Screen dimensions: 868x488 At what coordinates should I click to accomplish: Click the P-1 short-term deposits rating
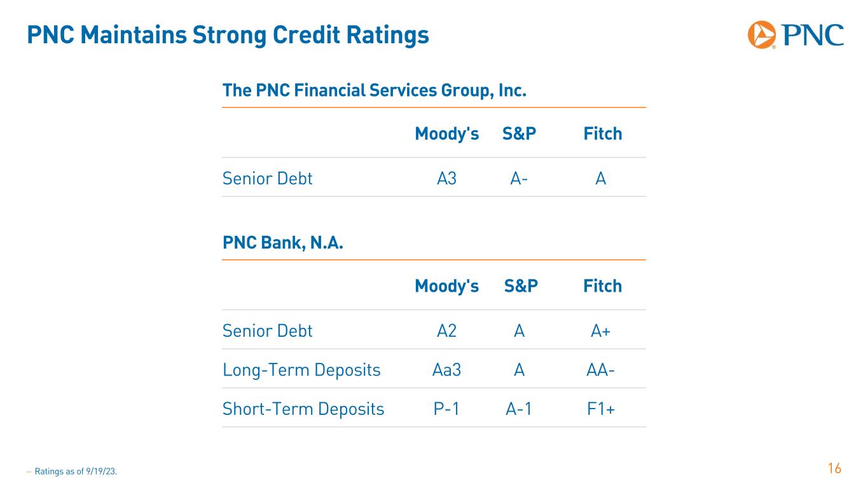(446, 409)
